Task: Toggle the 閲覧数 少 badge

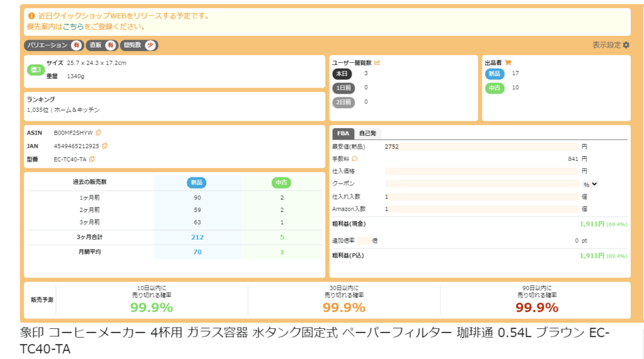Action: click(x=139, y=45)
